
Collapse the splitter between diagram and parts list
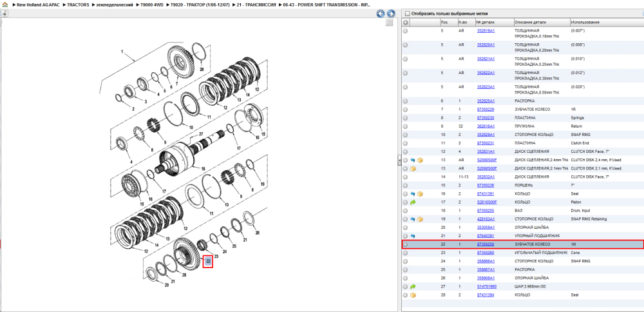399,161
